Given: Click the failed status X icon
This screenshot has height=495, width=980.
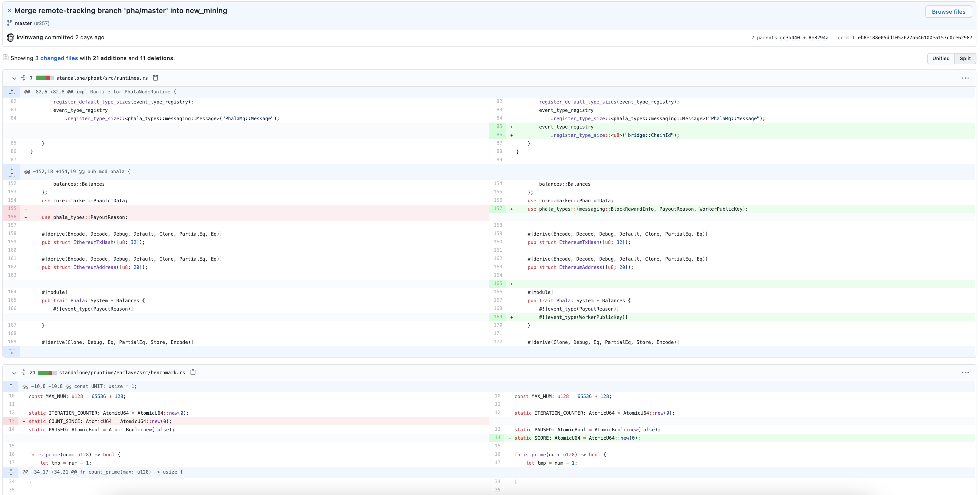Looking at the screenshot, I should click(x=10, y=11).
